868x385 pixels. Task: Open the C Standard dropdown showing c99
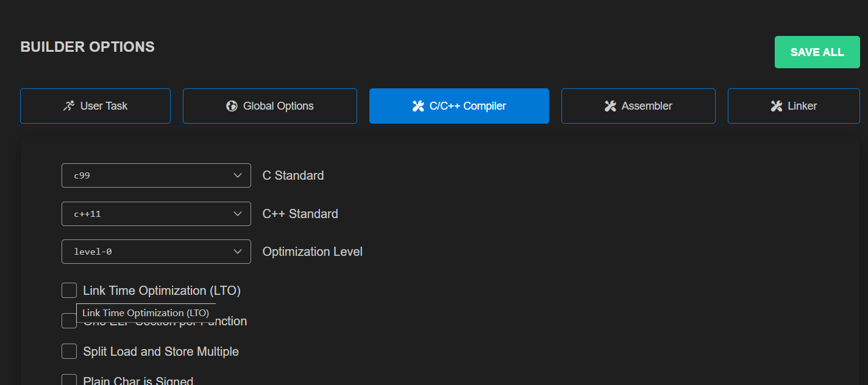coord(156,175)
